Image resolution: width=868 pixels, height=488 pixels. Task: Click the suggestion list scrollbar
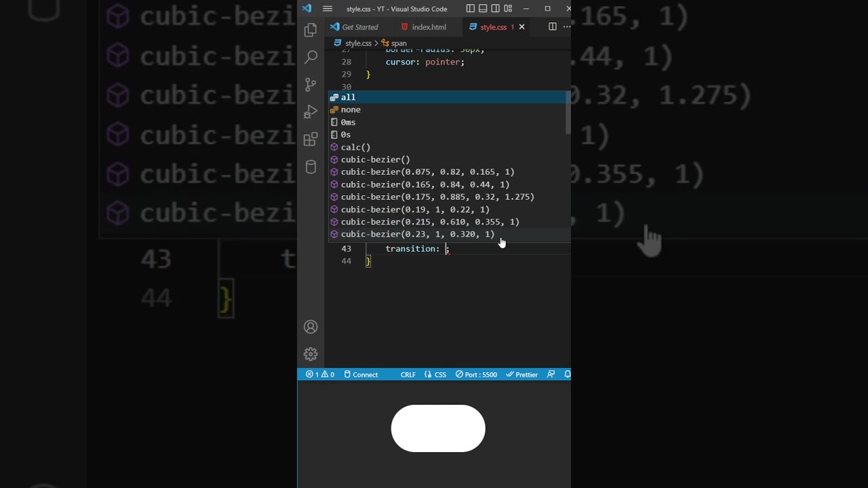coord(568,112)
